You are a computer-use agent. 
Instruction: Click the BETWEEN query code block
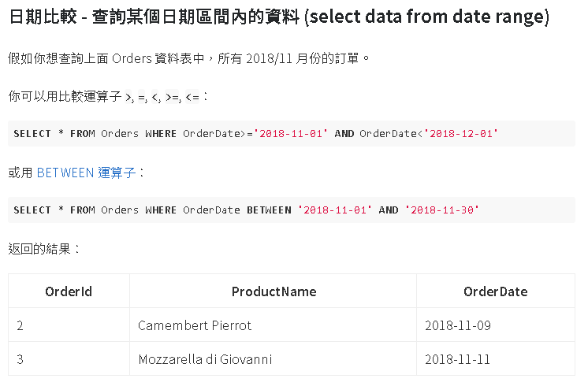tap(292, 210)
